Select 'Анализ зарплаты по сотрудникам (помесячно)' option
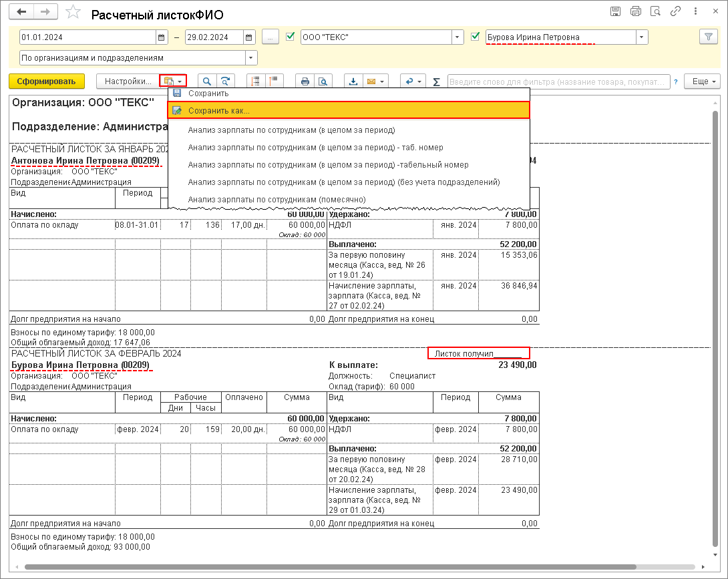728x579 pixels. (x=277, y=199)
